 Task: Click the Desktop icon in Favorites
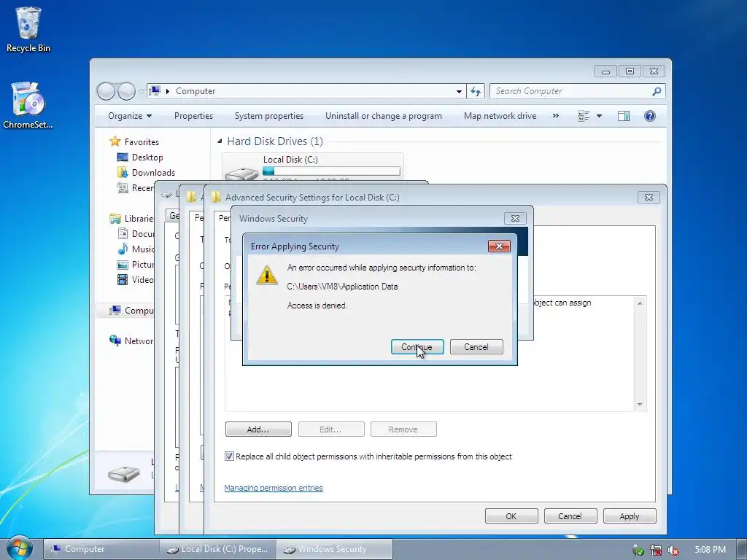(x=123, y=157)
